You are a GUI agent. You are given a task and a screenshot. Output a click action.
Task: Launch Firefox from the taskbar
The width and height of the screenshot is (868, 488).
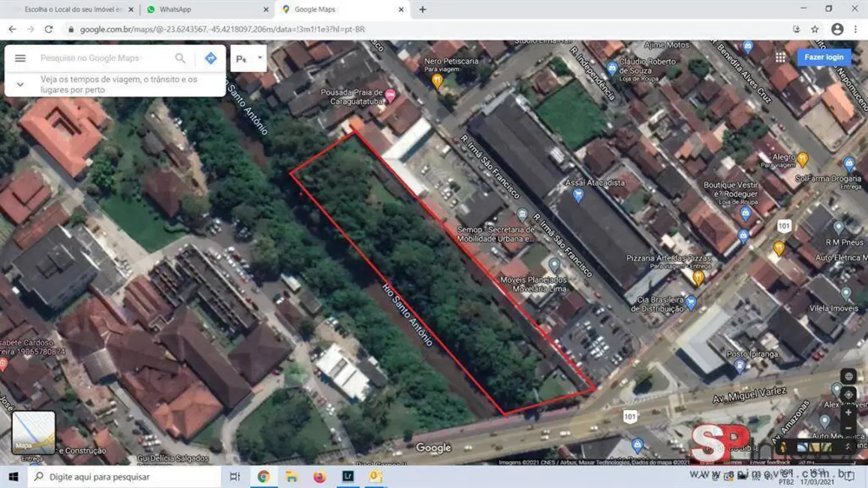click(318, 476)
